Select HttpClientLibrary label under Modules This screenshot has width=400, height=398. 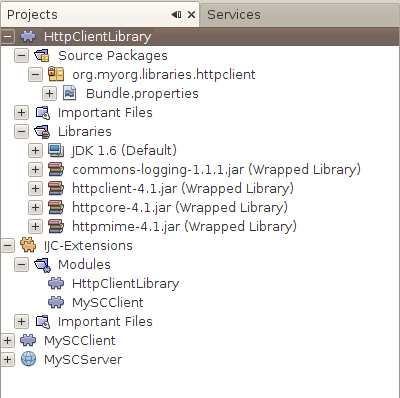point(126,284)
